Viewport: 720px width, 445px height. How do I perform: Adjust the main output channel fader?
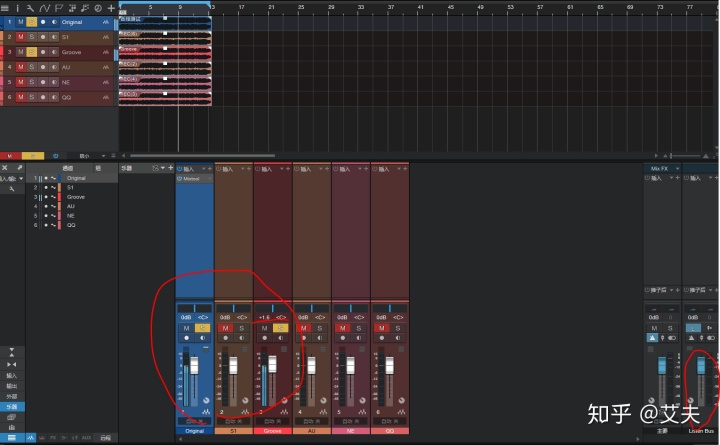(x=662, y=366)
